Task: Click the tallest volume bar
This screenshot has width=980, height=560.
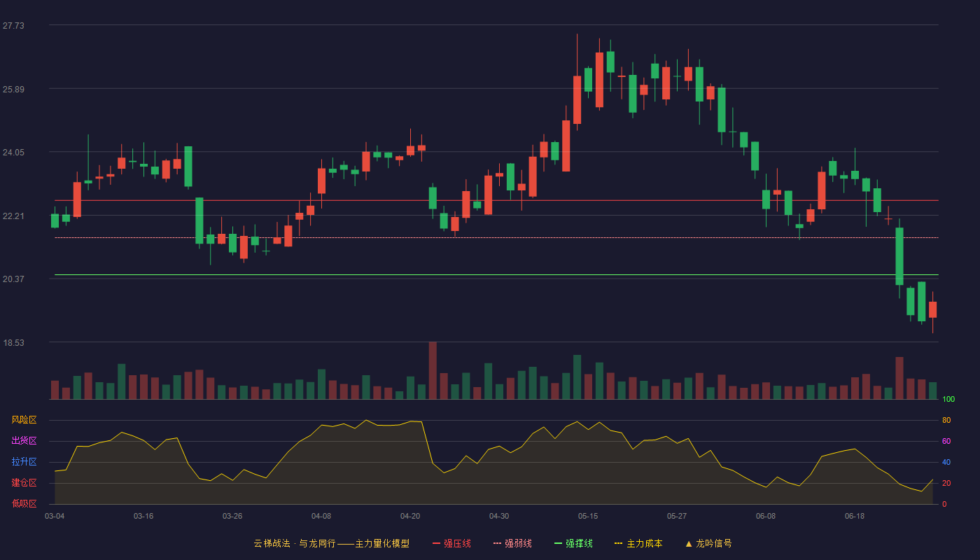Action: [x=433, y=370]
